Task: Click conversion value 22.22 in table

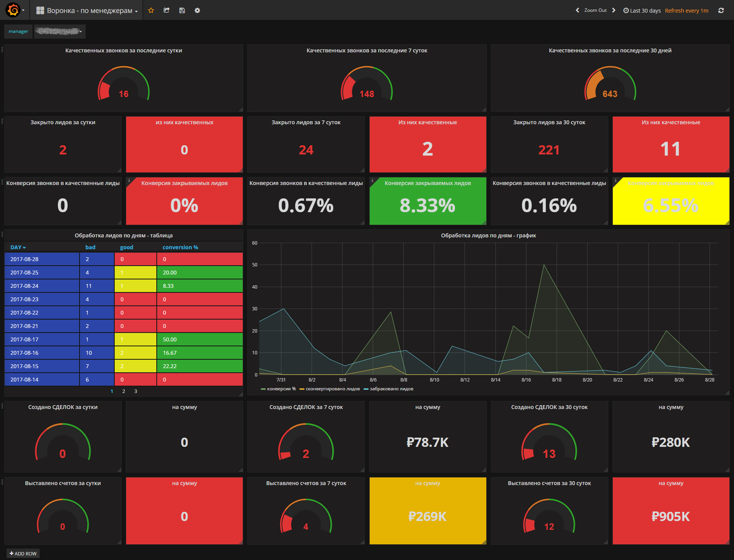Action: 200,366
